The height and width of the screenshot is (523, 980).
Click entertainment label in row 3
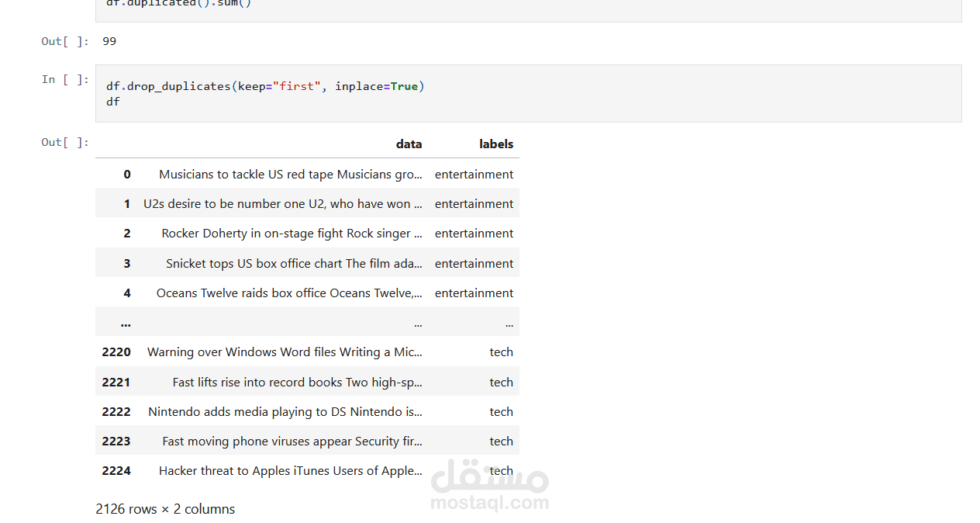tap(474, 264)
